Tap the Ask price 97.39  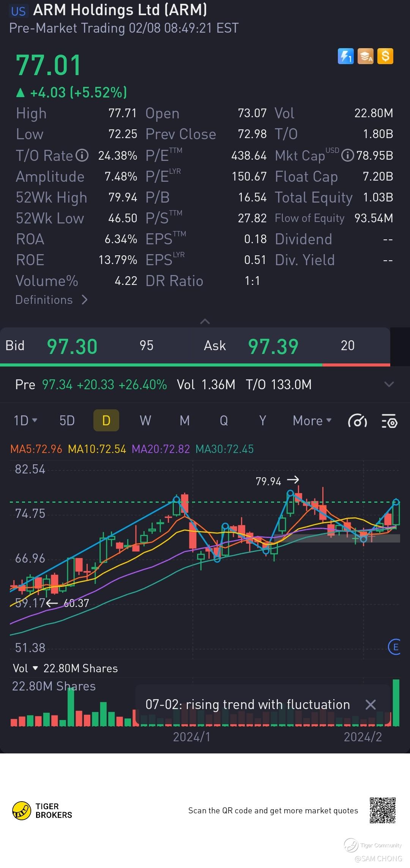tap(273, 346)
